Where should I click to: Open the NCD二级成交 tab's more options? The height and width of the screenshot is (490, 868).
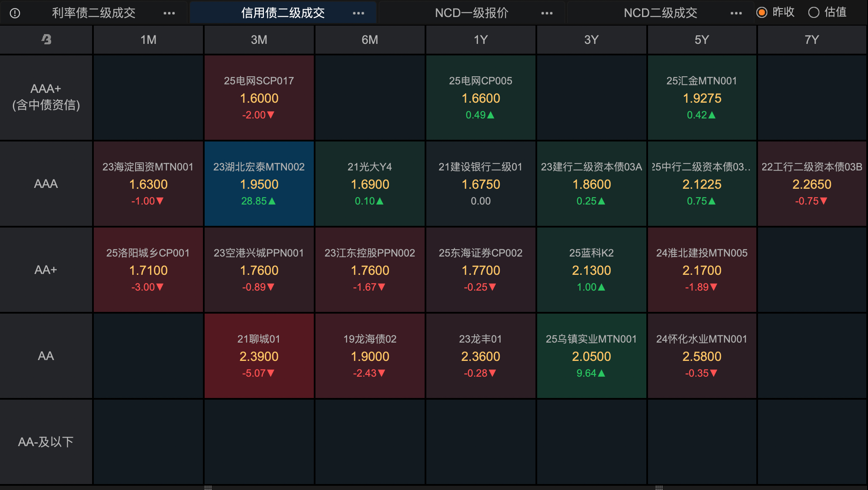click(736, 13)
